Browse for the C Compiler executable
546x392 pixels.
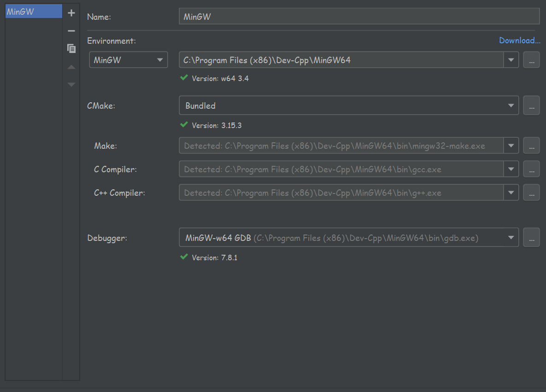click(x=531, y=169)
